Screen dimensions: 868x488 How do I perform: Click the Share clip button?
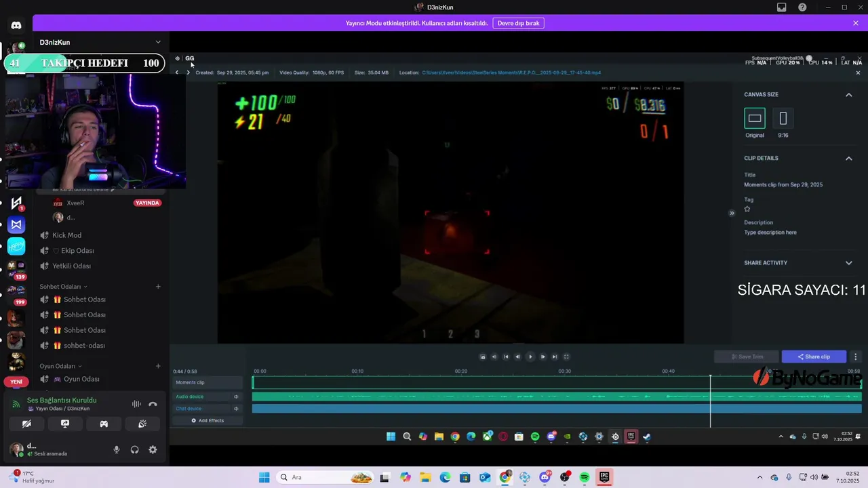click(814, 357)
